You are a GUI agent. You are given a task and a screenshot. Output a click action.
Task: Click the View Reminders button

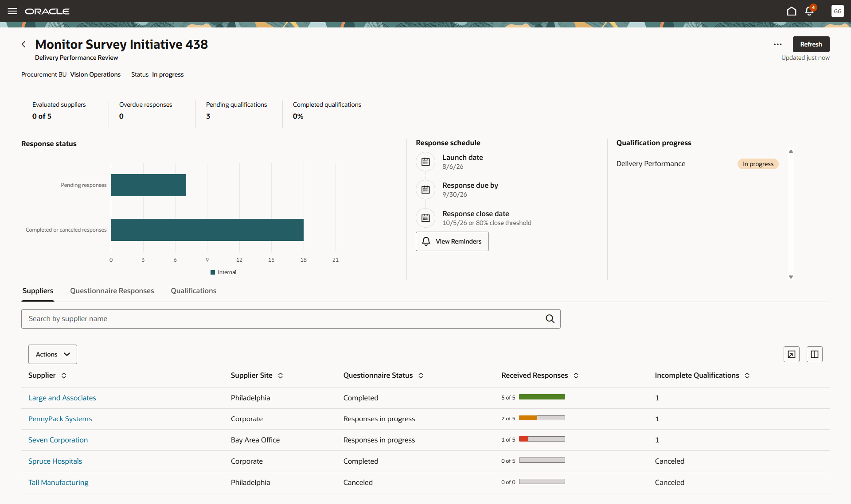tap(452, 241)
